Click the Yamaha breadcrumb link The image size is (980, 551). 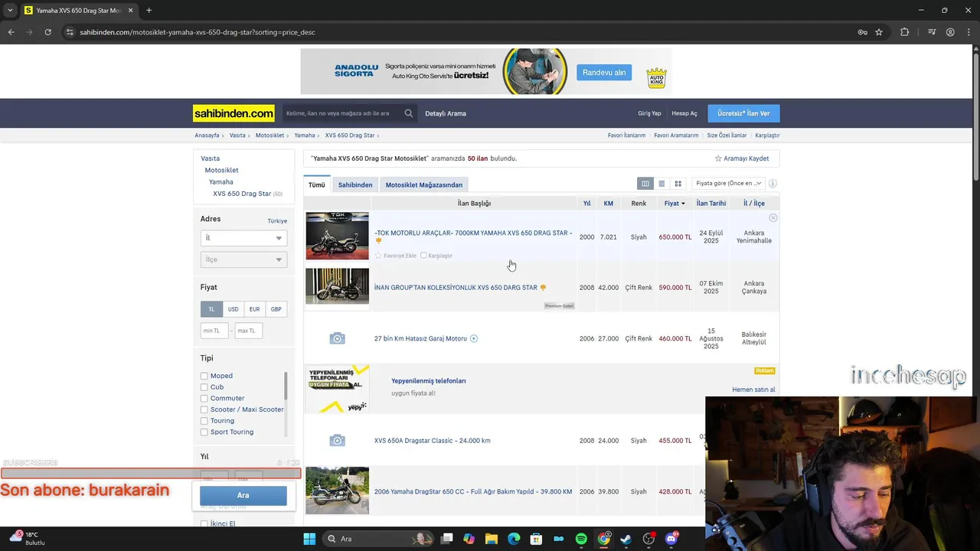[305, 135]
